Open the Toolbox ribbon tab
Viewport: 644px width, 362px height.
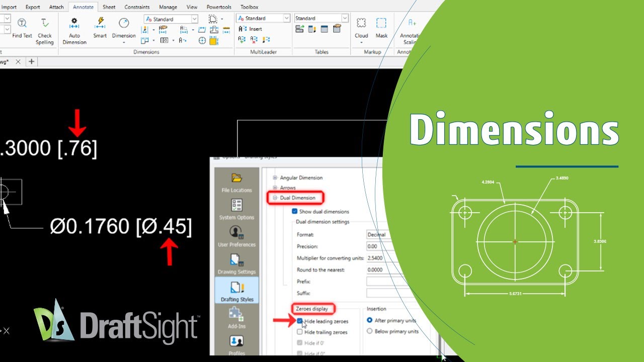tap(249, 7)
